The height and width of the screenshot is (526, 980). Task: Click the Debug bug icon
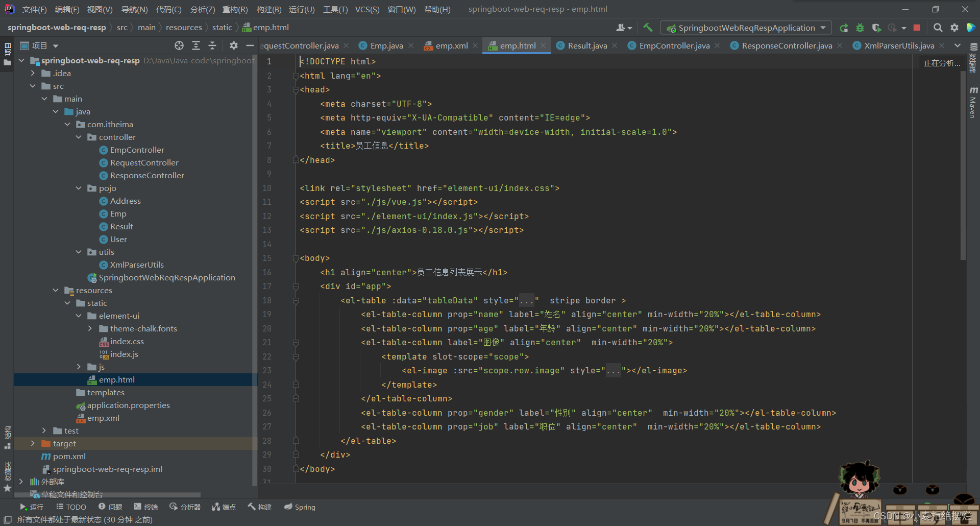[x=860, y=28]
